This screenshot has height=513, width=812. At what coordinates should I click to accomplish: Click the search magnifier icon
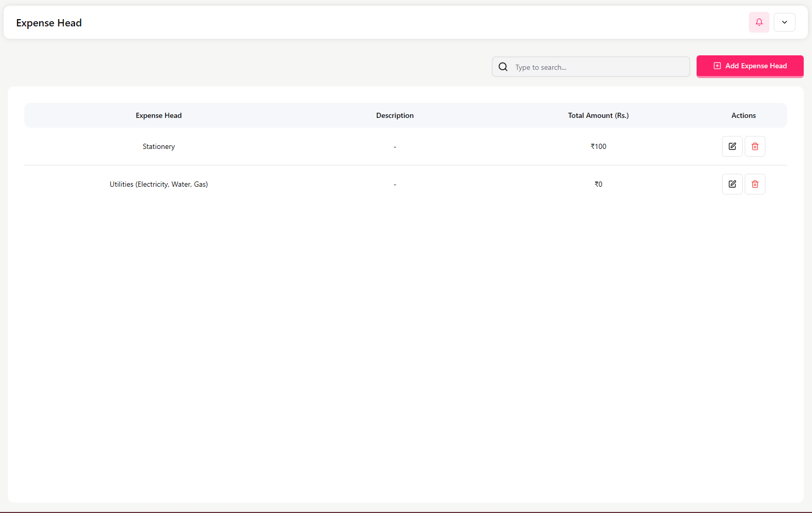click(503, 67)
